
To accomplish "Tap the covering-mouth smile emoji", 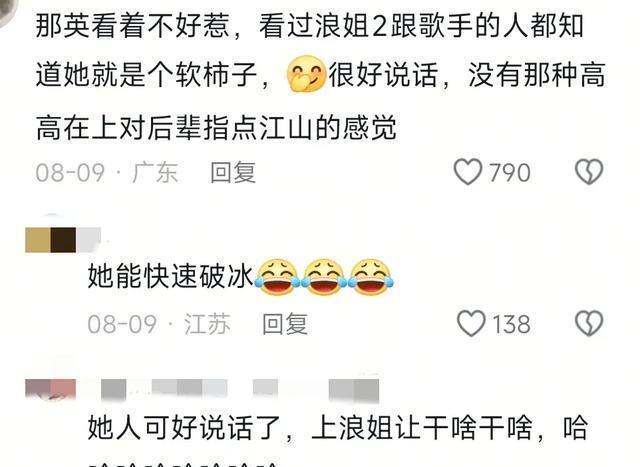I will pos(306,74).
